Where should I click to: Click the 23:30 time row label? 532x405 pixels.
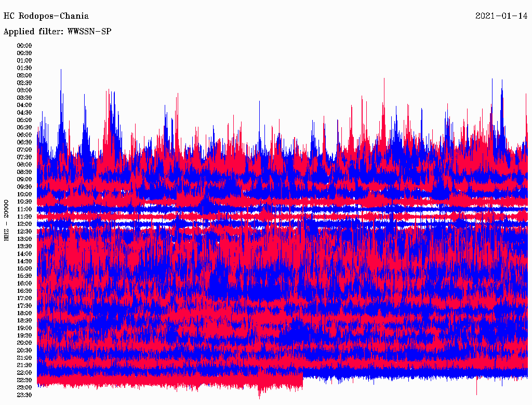tap(24, 395)
